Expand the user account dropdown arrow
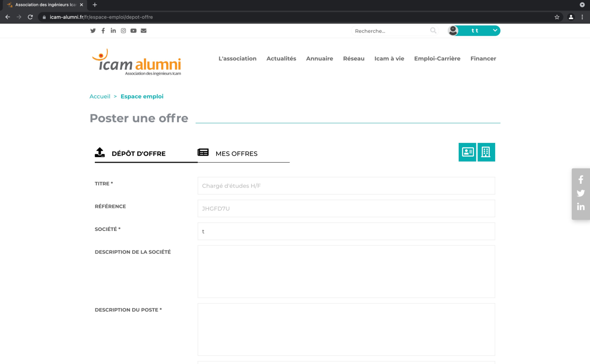 (495, 30)
